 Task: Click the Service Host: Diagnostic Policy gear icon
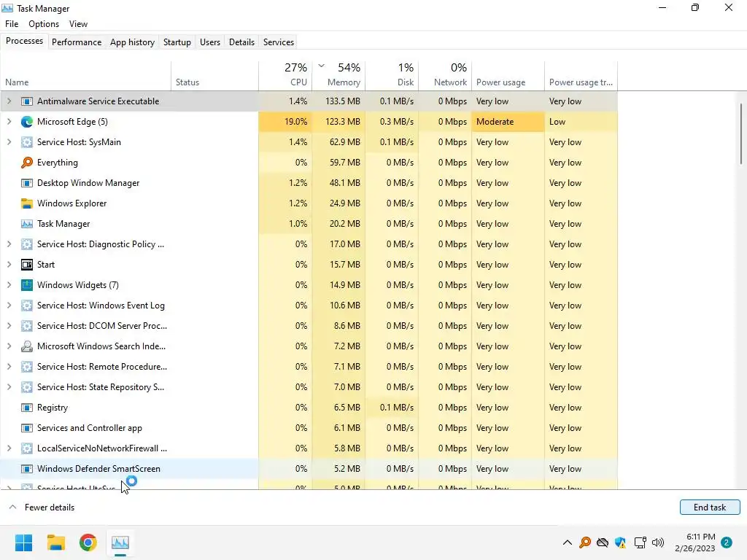click(x=27, y=244)
